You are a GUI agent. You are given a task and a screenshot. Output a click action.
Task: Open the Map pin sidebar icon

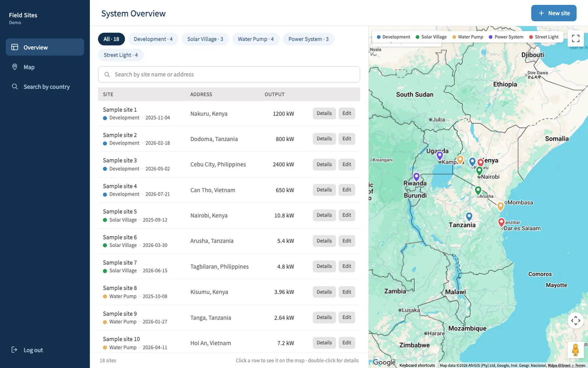[15, 67]
